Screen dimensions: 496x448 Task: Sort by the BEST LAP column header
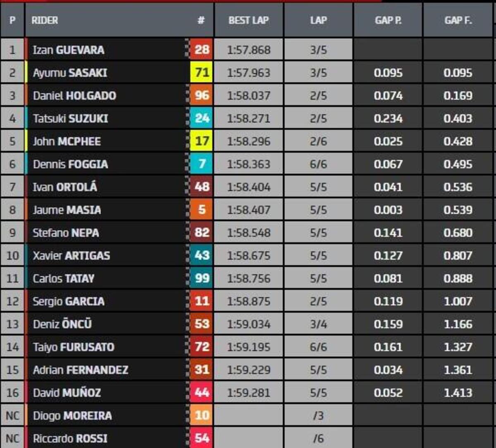248,20
